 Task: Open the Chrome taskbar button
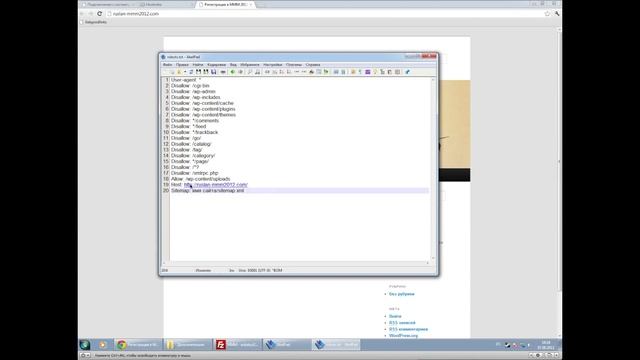pos(138,345)
